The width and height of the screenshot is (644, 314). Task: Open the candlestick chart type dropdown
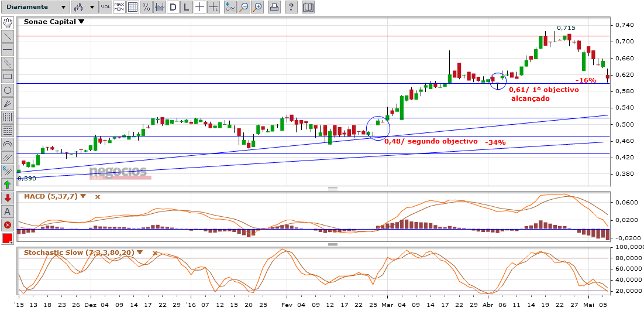(x=84, y=8)
